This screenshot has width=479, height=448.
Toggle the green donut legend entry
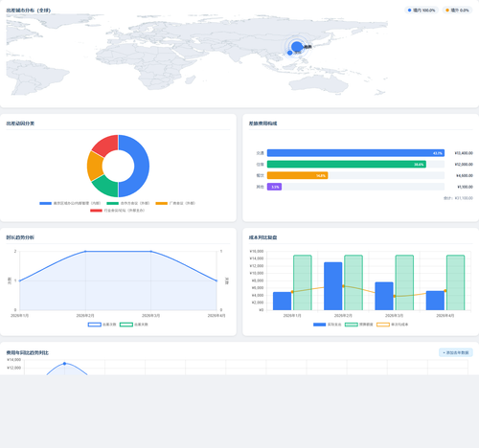pyautogui.click(x=128, y=203)
